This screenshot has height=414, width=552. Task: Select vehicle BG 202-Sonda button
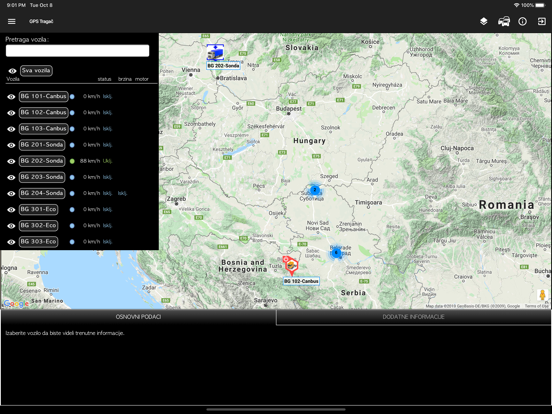click(x=42, y=161)
